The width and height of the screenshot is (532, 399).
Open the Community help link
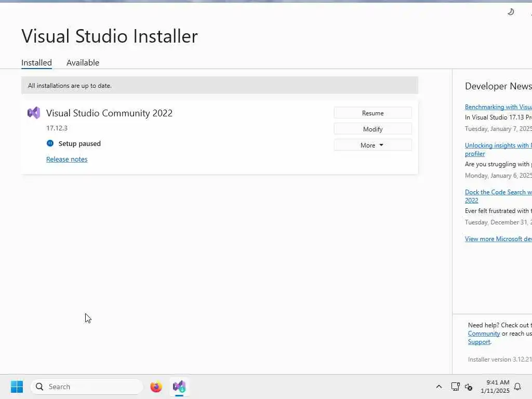[x=484, y=334]
